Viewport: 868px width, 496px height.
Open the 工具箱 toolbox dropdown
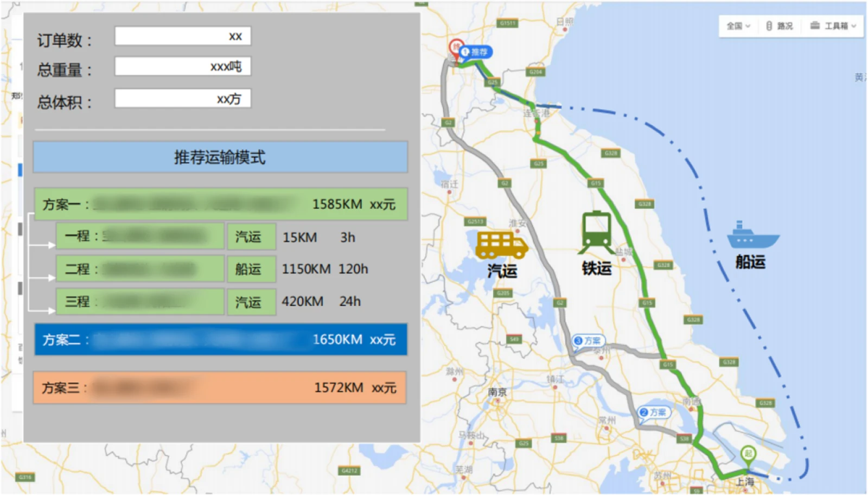click(x=833, y=26)
